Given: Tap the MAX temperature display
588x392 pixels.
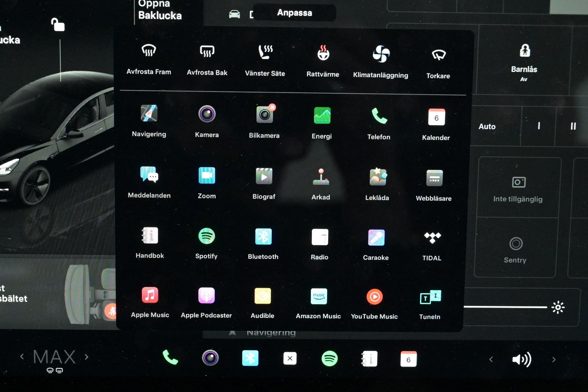Looking at the screenshot, I should pyautogui.click(x=54, y=357).
